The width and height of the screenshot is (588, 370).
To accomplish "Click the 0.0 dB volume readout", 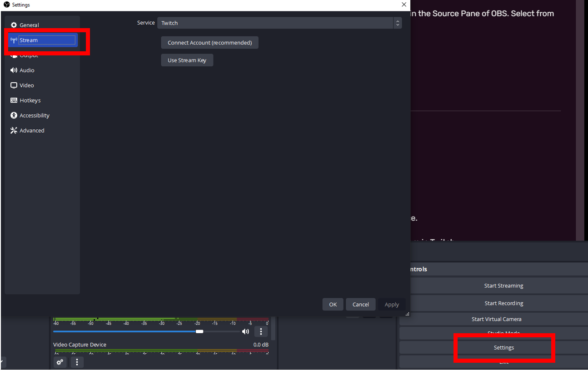I will pyautogui.click(x=261, y=345).
